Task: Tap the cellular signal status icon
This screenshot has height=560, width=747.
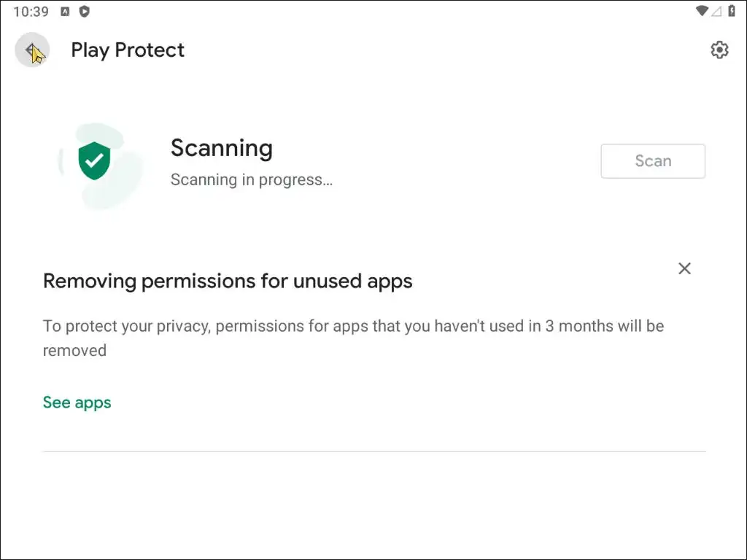Action: point(716,11)
